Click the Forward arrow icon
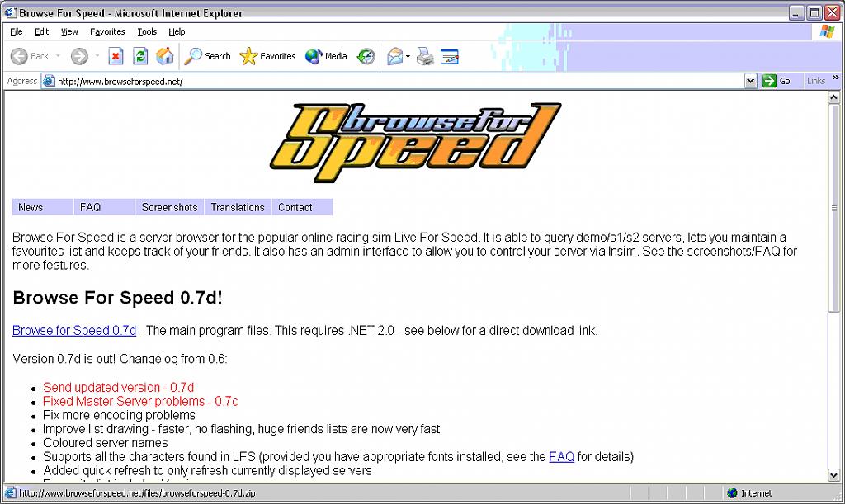Image resolution: width=845 pixels, height=504 pixels. pos(79,56)
